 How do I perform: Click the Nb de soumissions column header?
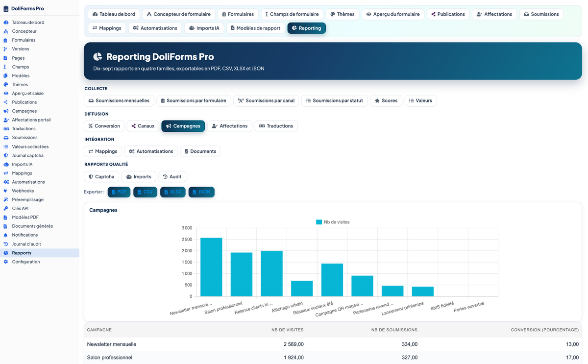point(394,330)
